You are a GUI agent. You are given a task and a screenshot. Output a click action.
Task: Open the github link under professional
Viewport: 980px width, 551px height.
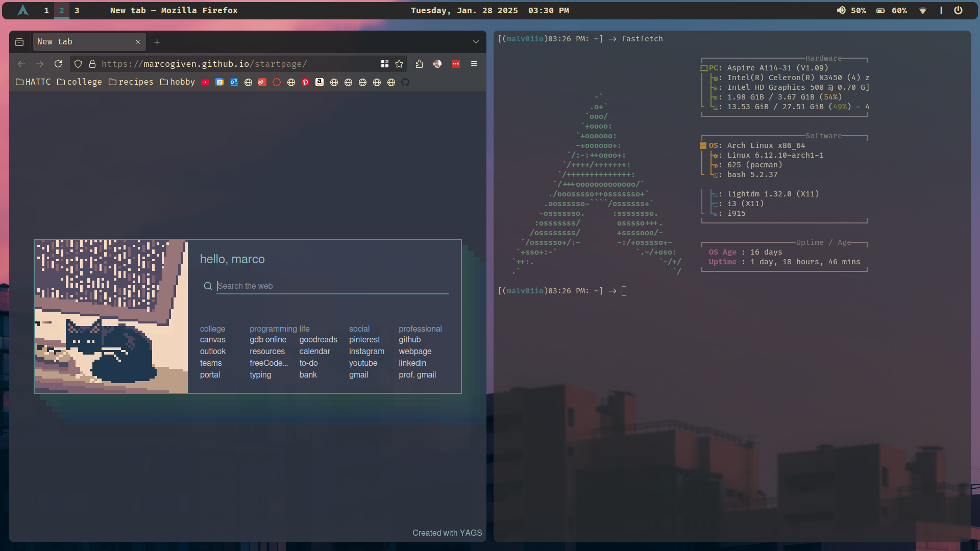coord(409,340)
